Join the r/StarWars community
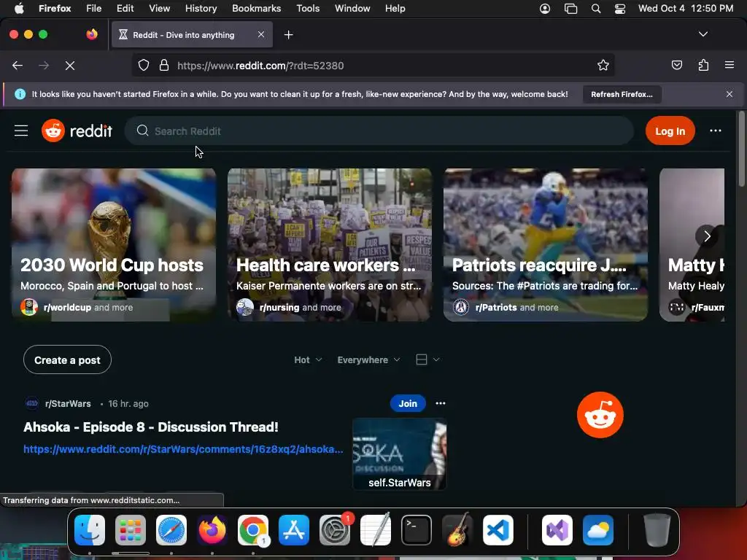 point(407,403)
